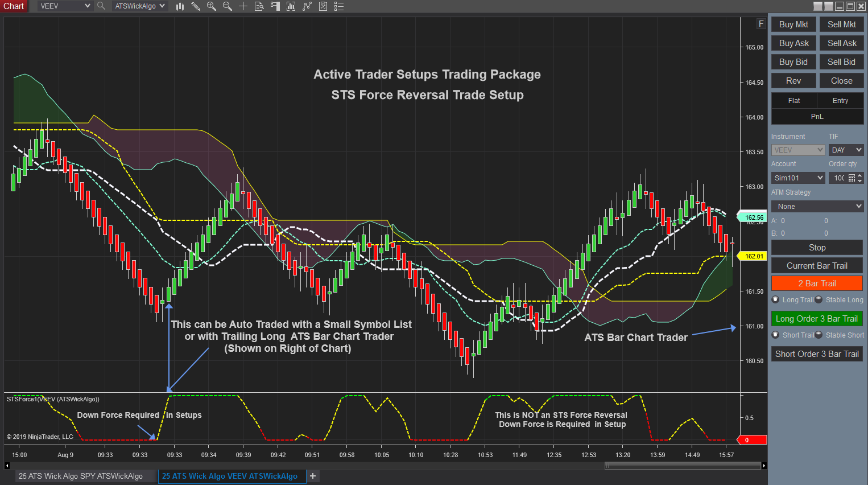Close the chart window

861,6
